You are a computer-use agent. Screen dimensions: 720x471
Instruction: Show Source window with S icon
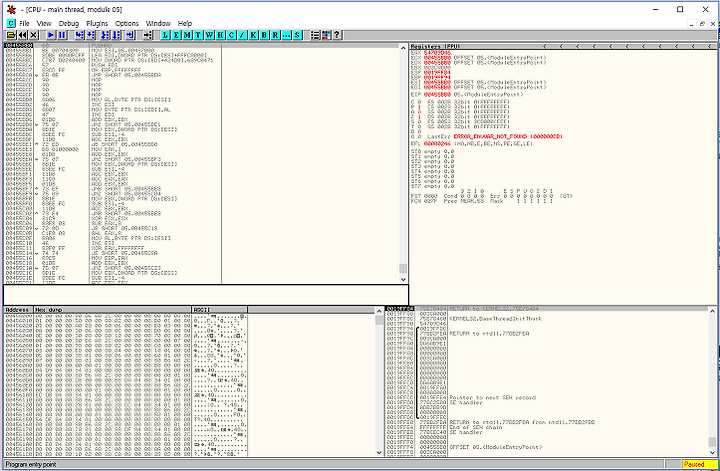[x=298, y=35]
